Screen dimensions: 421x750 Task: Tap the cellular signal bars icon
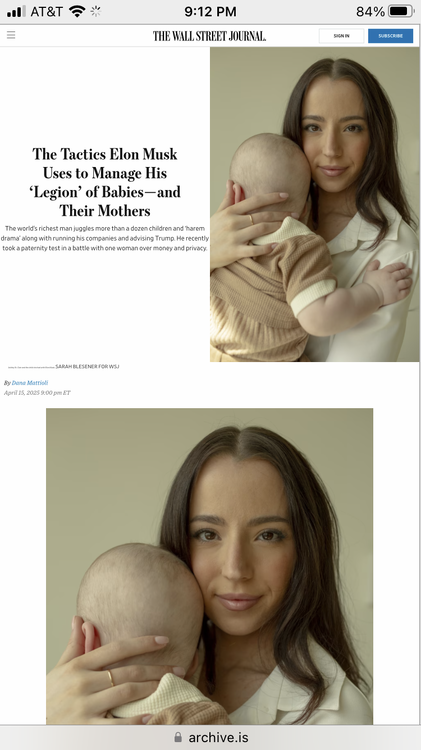tap(16, 11)
